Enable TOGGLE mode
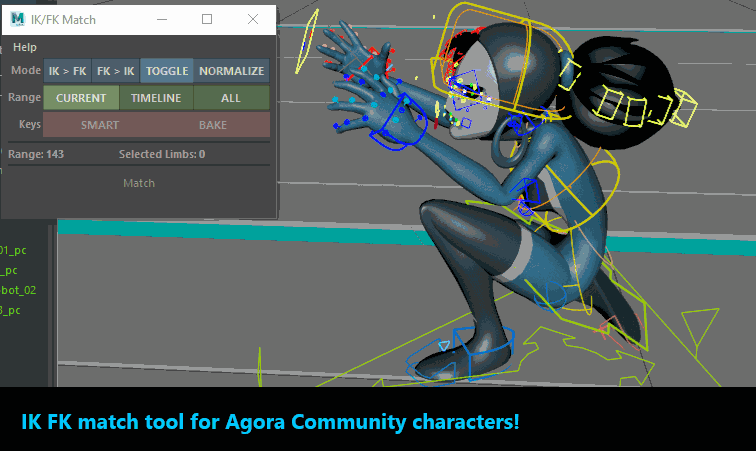This screenshot has width=756, height=451. pyautogui.click(x=166, y=71)
